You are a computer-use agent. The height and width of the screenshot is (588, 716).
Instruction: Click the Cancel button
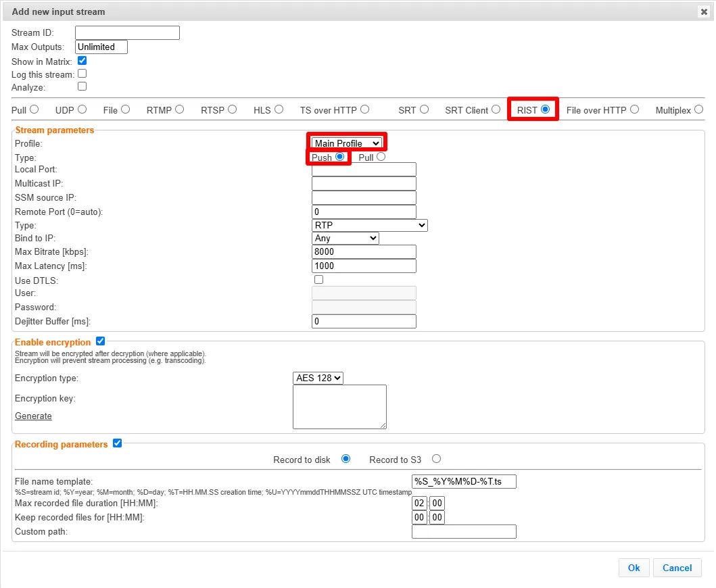point(677,568)
